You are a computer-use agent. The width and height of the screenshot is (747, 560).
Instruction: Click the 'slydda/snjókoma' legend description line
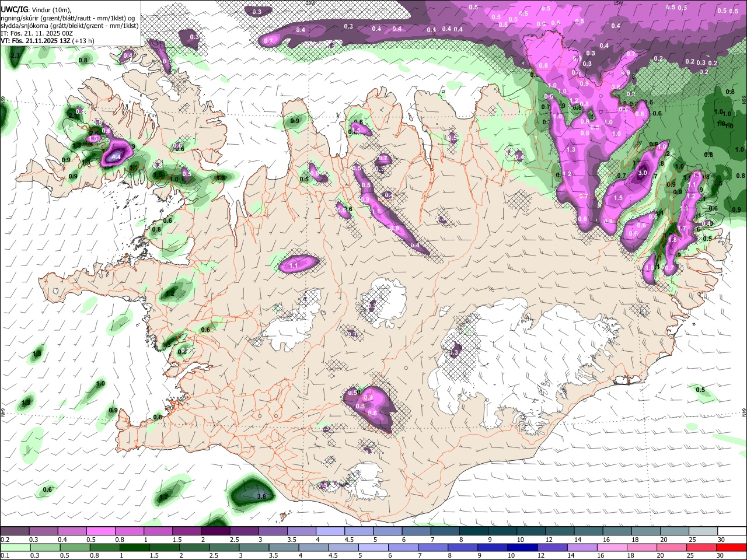click(69, 26)
